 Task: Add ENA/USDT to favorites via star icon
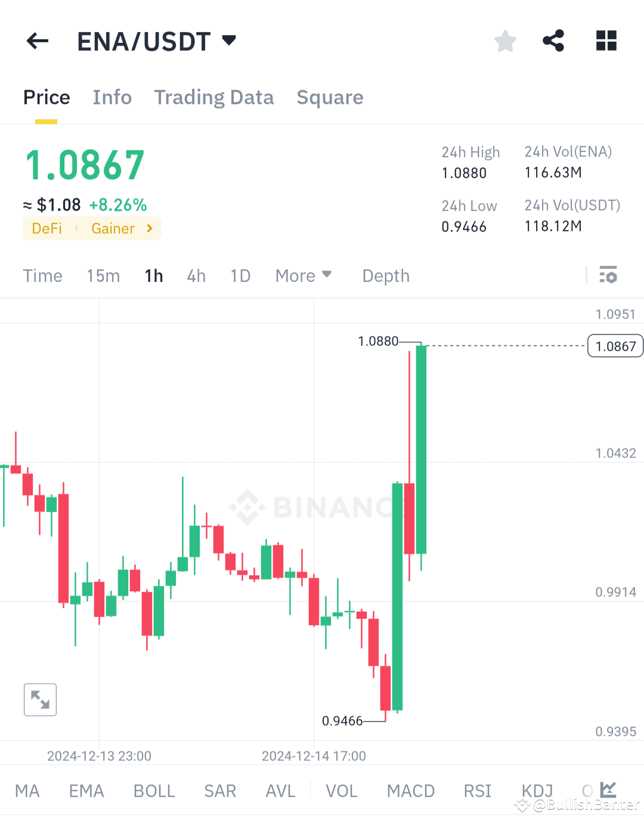(505, 41)
